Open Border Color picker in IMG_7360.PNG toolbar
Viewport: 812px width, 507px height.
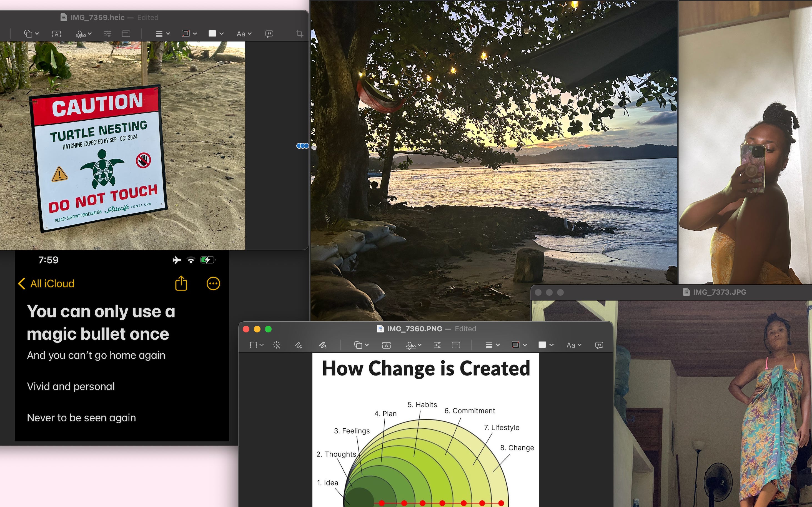click(x=519, y=345)
